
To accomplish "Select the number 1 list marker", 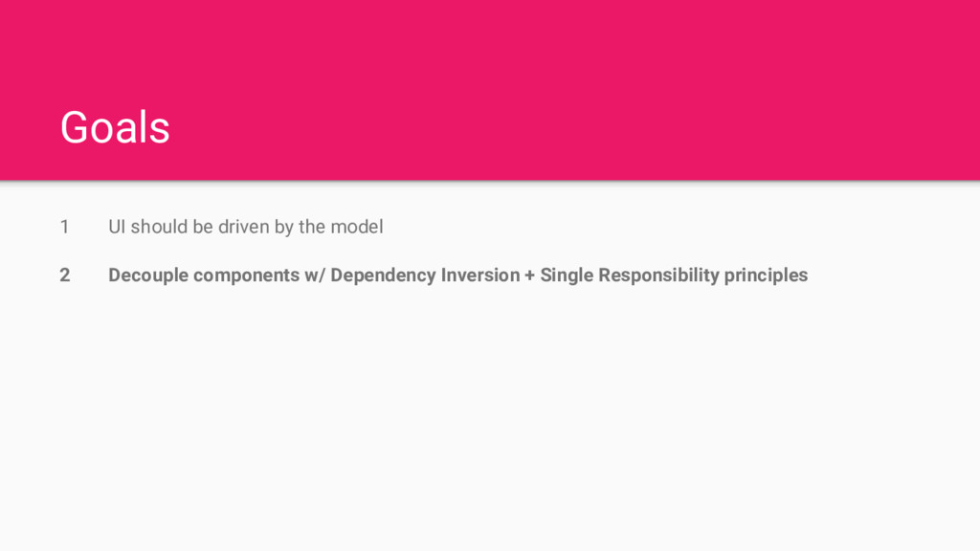I will coord(64,227).
